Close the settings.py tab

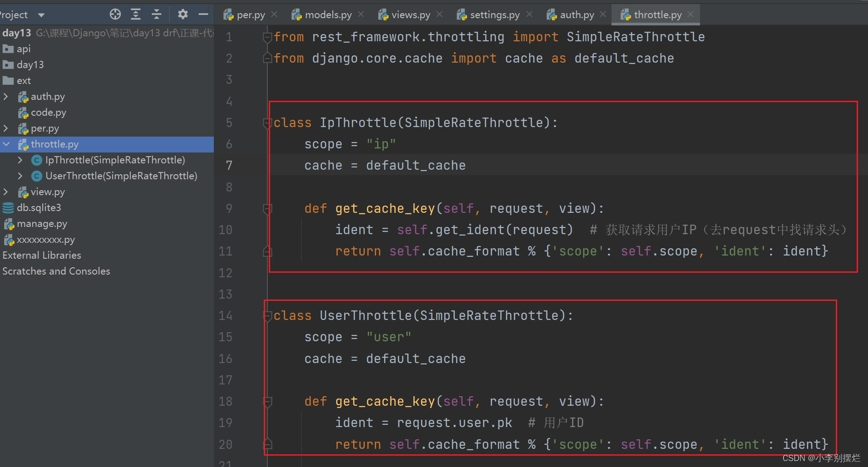click(529, 15)
